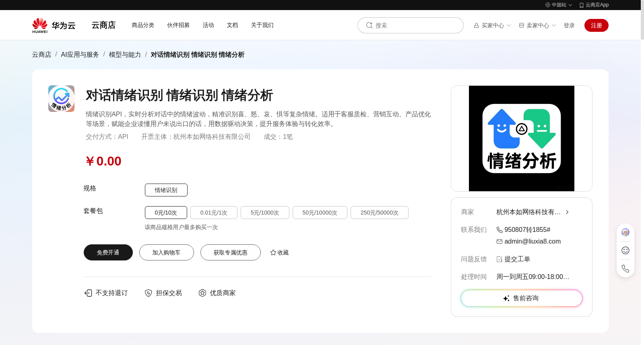Click the floating phone contact icon
This screenshot has height=345, width=644.
[625, 269]
